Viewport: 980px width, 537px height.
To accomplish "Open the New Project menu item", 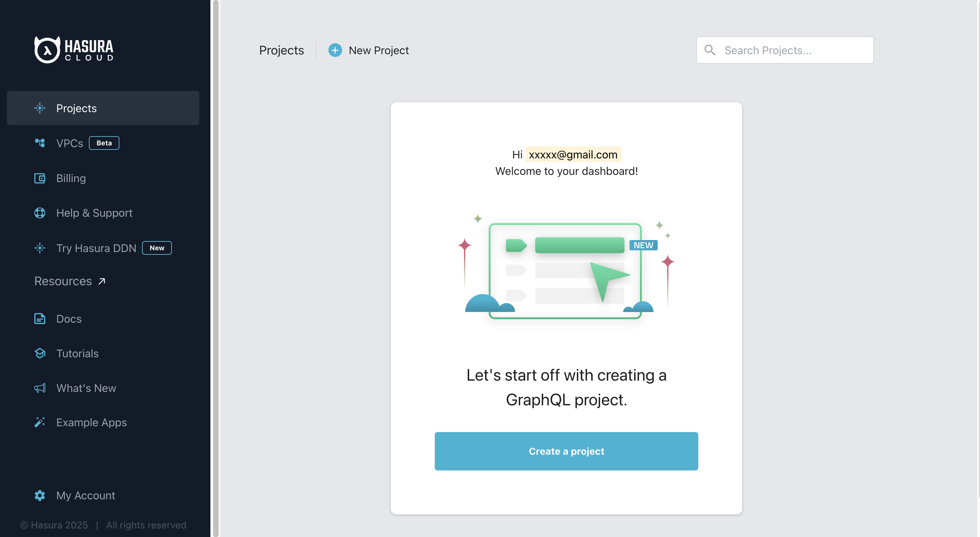I will (378, 50).
